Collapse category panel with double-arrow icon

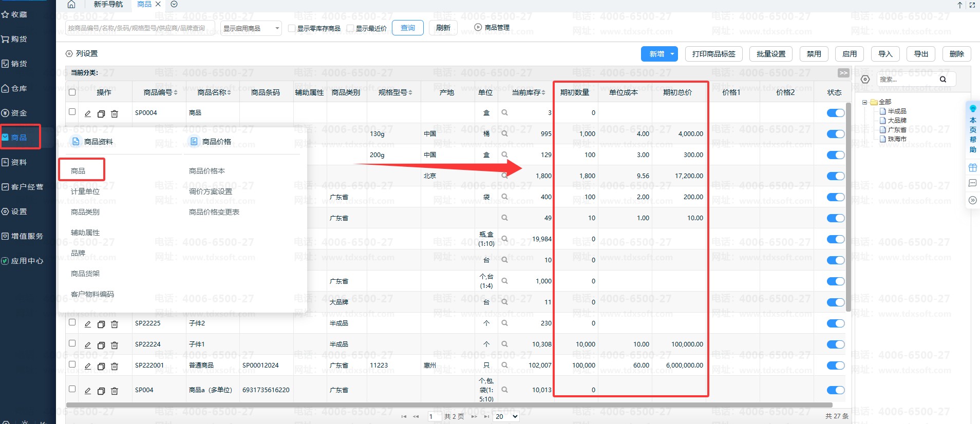coord(843,73)
